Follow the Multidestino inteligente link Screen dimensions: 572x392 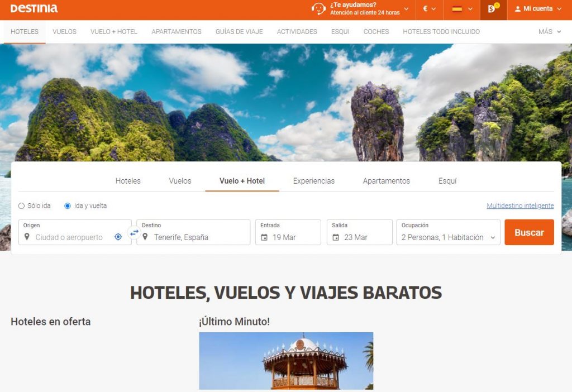pyautogui.click(x=520, y=205)
